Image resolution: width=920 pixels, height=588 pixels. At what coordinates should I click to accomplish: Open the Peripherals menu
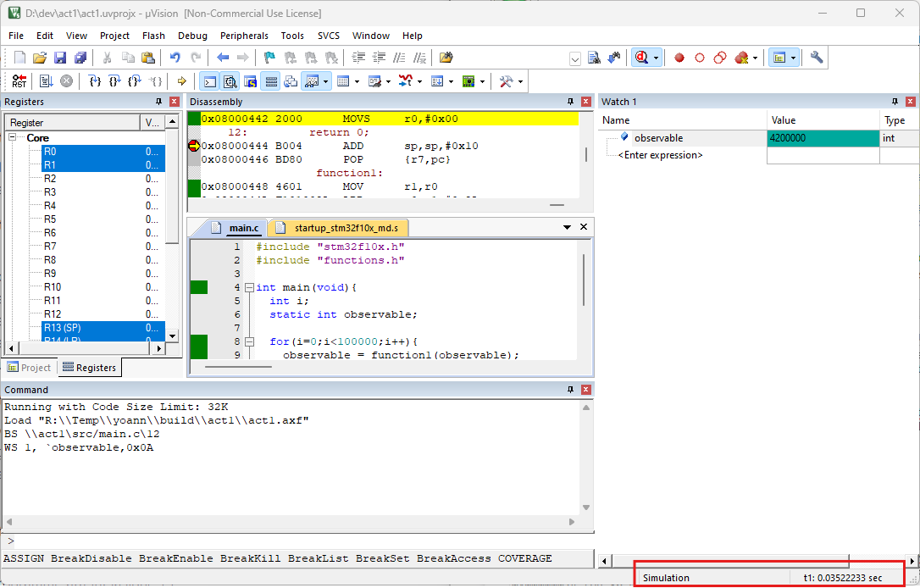pos(244,36)
